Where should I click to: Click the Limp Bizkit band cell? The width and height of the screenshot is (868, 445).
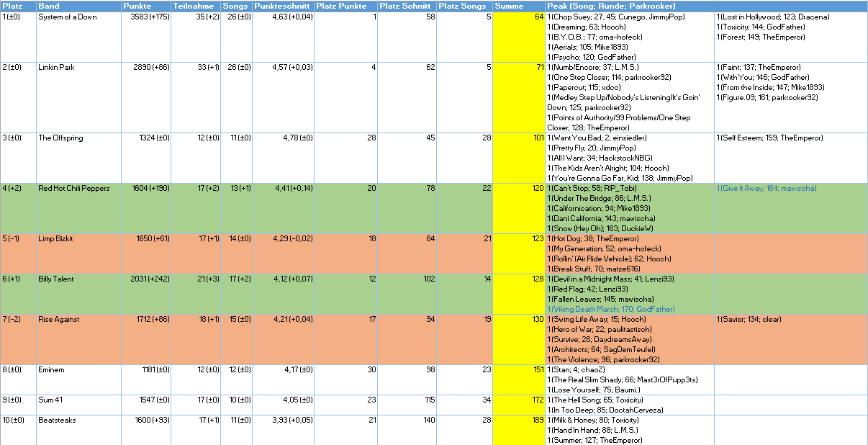point(78,253)
